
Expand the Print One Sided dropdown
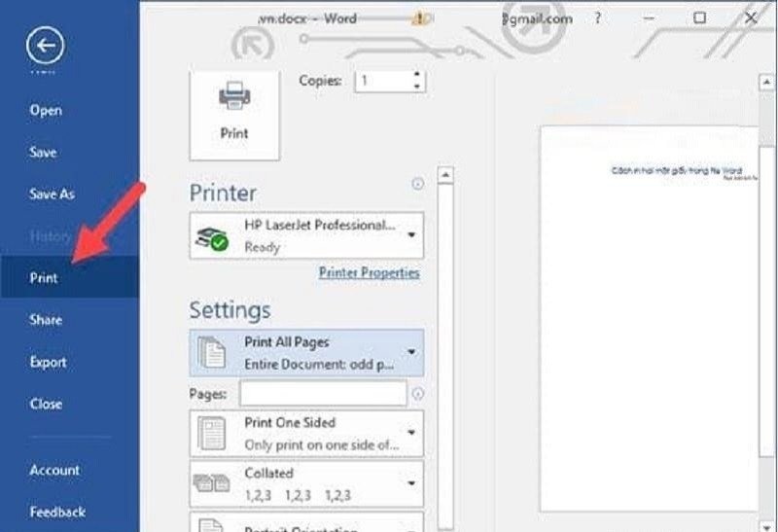411,432
